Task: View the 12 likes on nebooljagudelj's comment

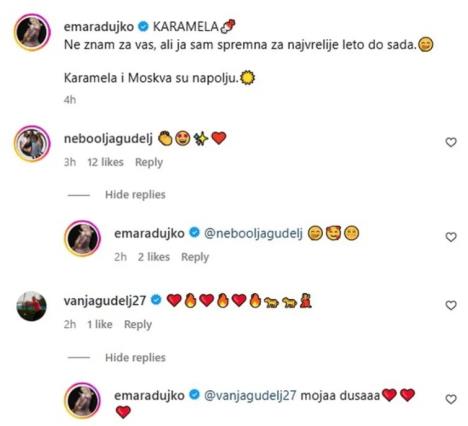Action: coord(105,162)
